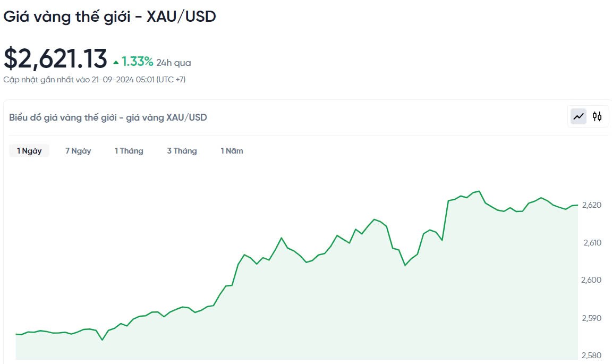Click the green up-arrow triangle indicator
Image resolution: width=612 pixels, height=364 pixels.
[116, 63]
